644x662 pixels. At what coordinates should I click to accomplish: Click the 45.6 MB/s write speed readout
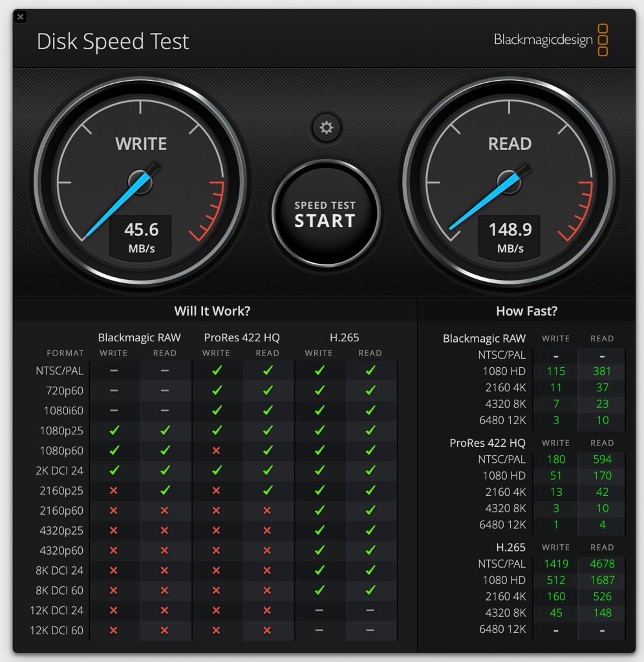click(x=141, y=237)
